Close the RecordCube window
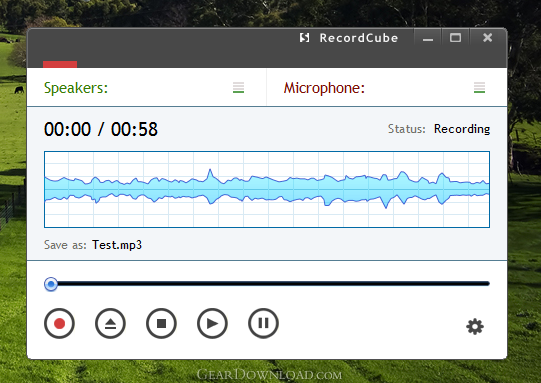This screenshot has height=383, width=541. [x=488, y=38]
